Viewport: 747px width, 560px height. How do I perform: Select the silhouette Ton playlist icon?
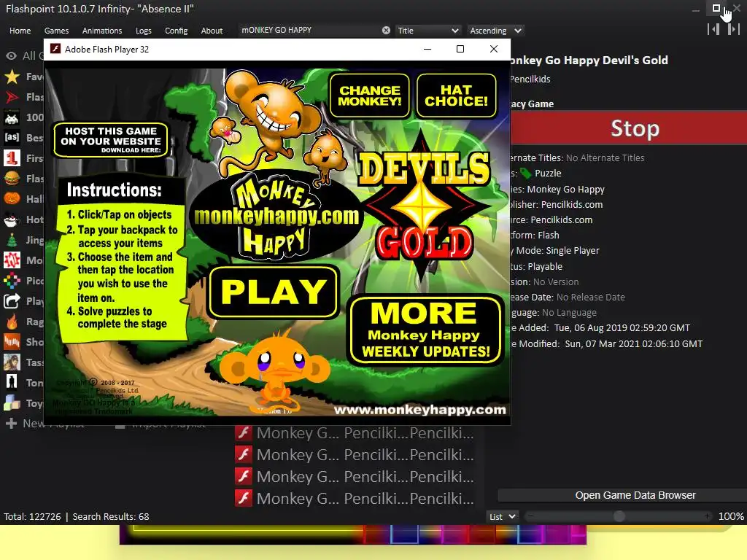point(12,383)
